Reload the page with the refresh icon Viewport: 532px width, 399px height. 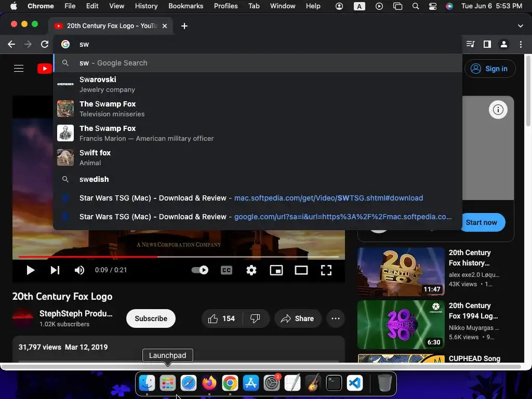(x=45, y=44)
